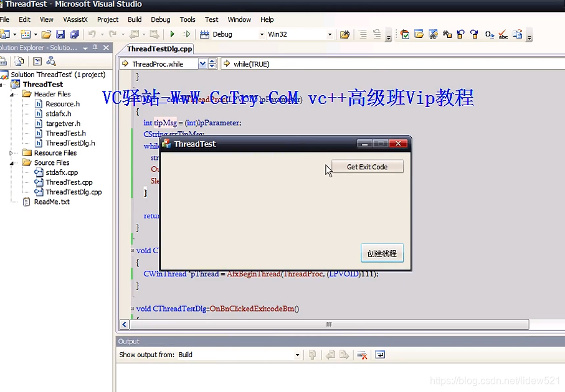Collapse the Source Files folder
The height and width of the screenshot is (392, 565).
click(x=11, y=163)
